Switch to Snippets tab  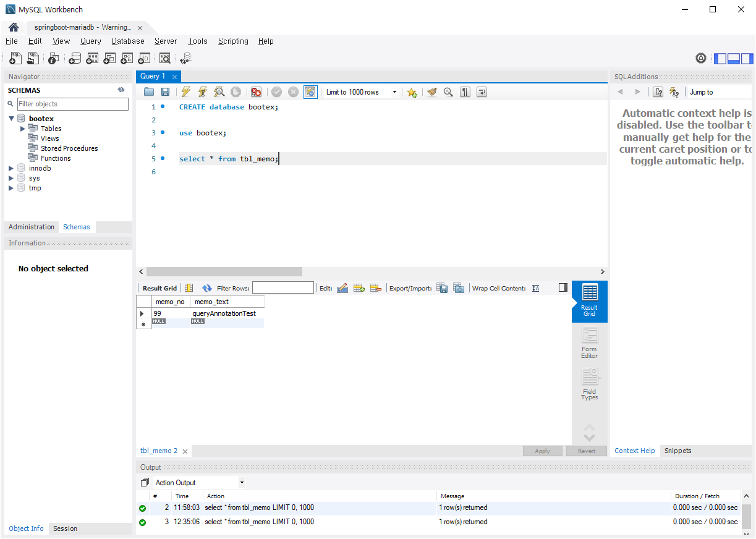coord(677,451)
